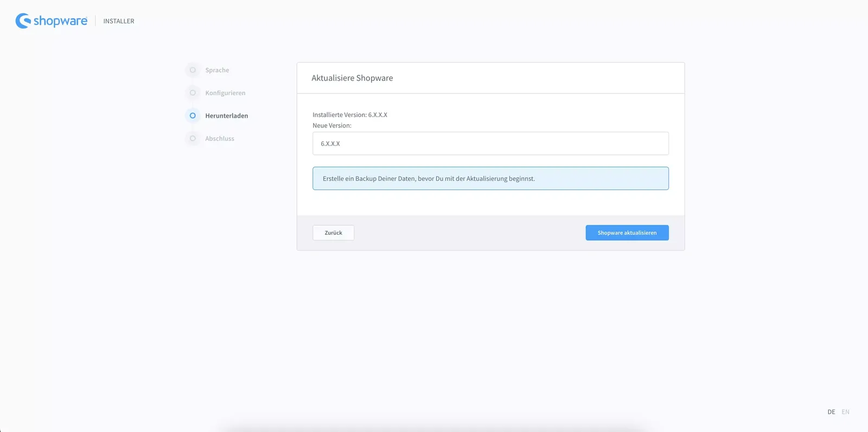
Task: Start update with Shopware aktualisieren button
Action: pyautogui.click(x=627, y=233)
